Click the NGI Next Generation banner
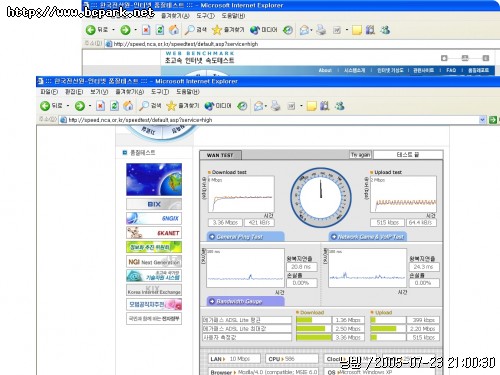 pos(154,262)
